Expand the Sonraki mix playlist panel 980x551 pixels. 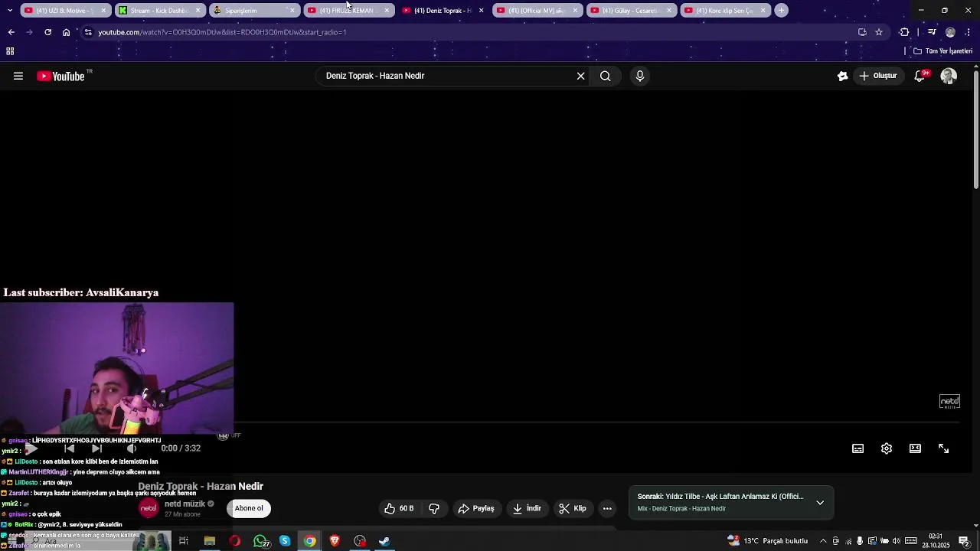pyautogui.click(x=820, y=503)
